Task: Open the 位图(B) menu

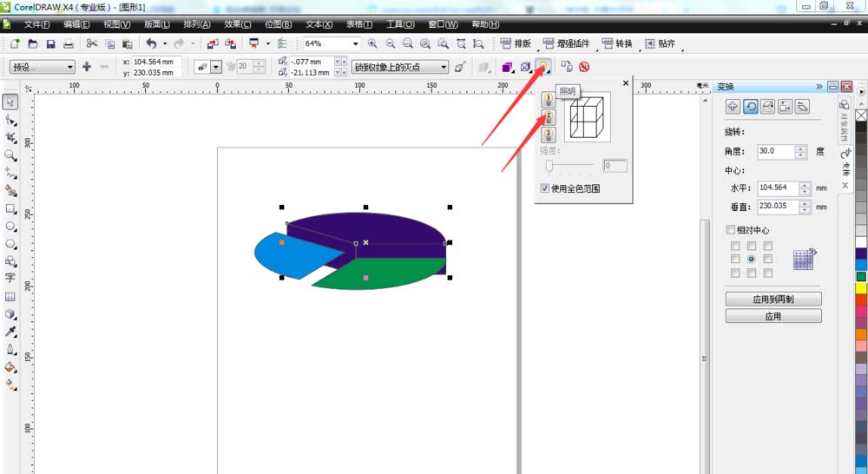Action: tap(278, 24)
